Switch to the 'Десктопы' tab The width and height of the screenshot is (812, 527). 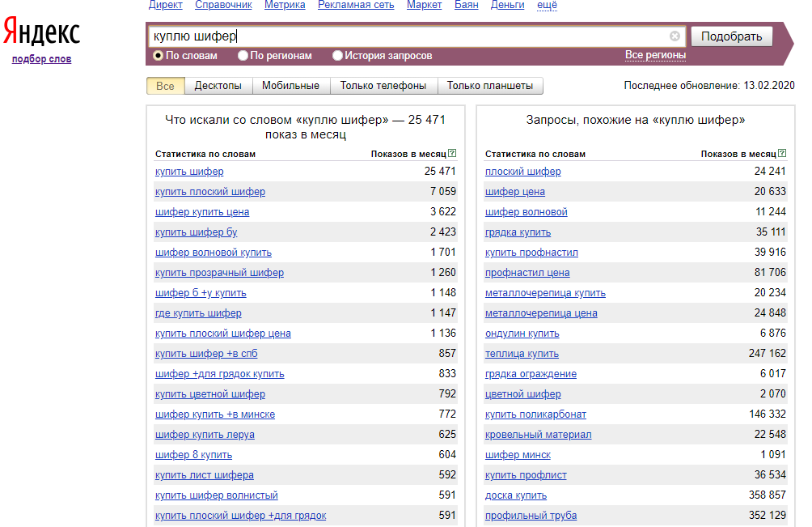pos(218,86)
